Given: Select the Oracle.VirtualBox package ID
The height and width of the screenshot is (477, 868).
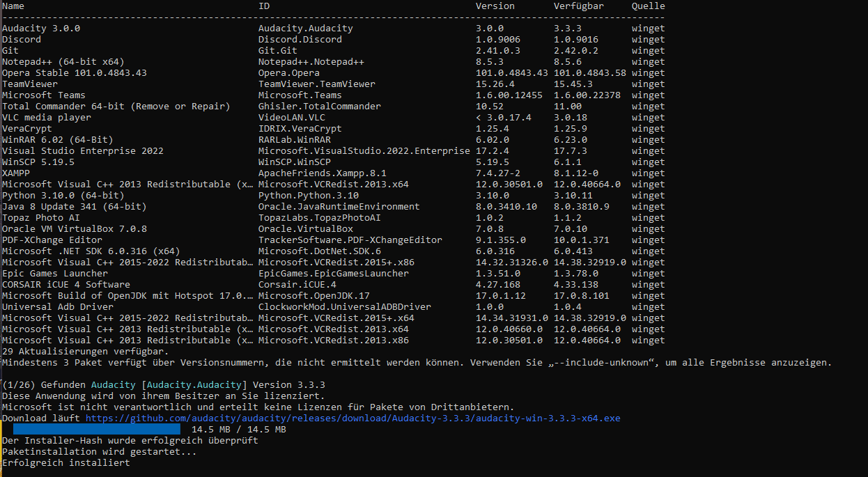Looking at the screenshot, I should point(305,229).
